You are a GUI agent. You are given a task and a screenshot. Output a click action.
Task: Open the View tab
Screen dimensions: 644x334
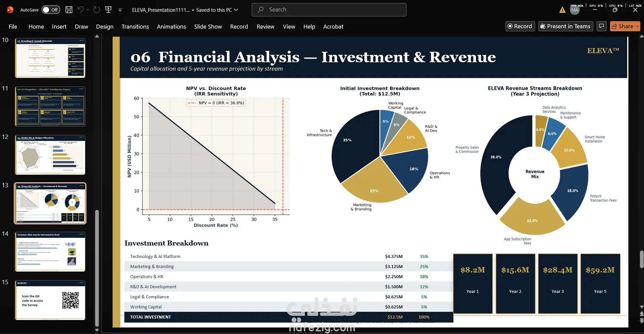289,27
